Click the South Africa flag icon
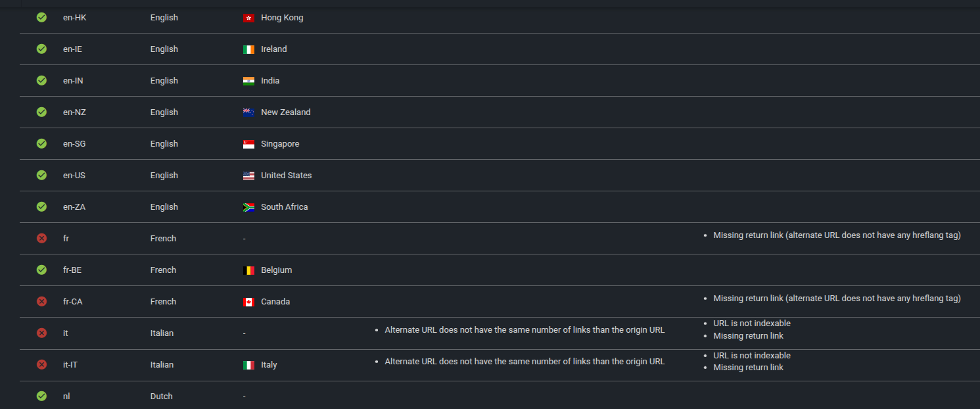980x409 pixels. (248, 207)
